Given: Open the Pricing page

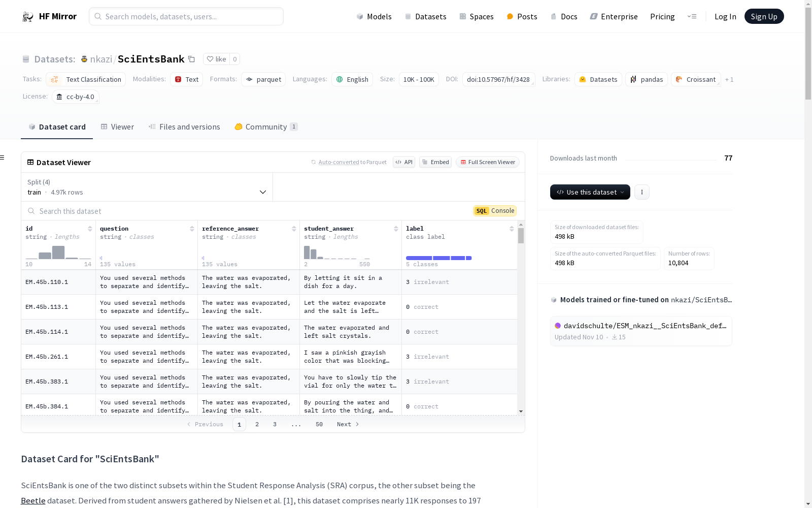Looking at the screenshot, I should coord(662,16).
